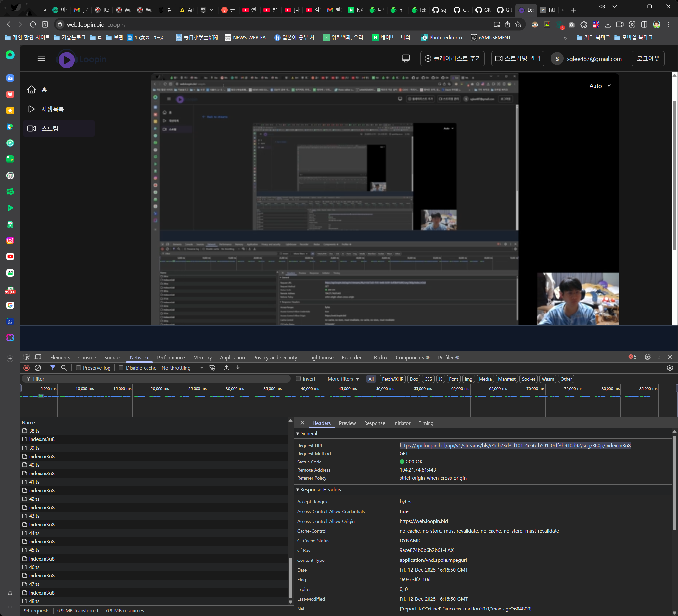Open the Auto quality selector
This screenshot has width=678, height=616.
600,86
